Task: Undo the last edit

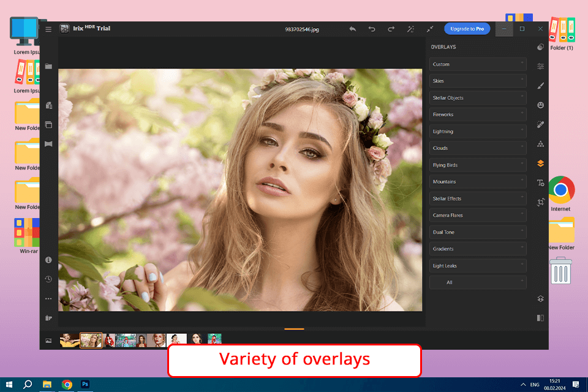Action: 372,29
